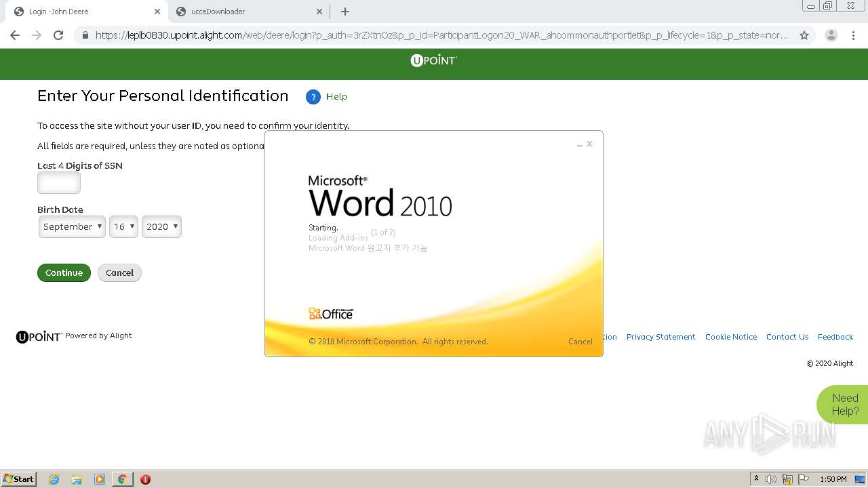Viewport: 868px width, 488px height.
Task: Click the 1:50 PM clock
Action: tap(833, 479)
